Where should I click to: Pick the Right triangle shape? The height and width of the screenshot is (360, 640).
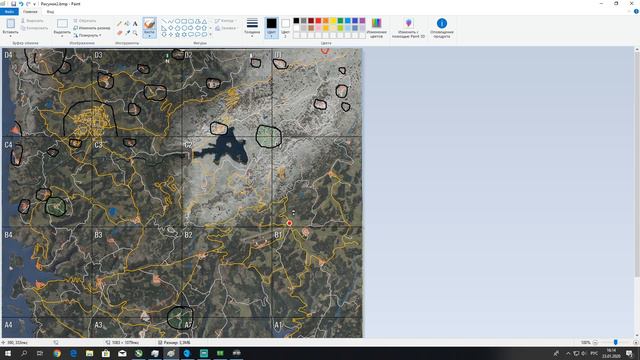coord(164,28)
